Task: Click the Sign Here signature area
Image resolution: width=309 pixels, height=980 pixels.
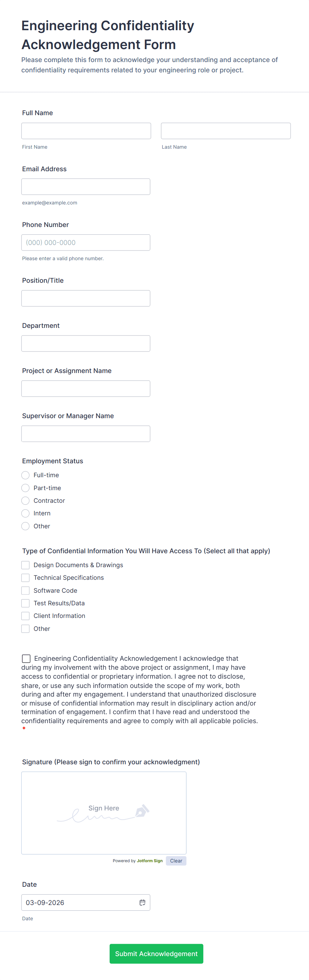Action: pyautogui.click(x=104, y=813)
